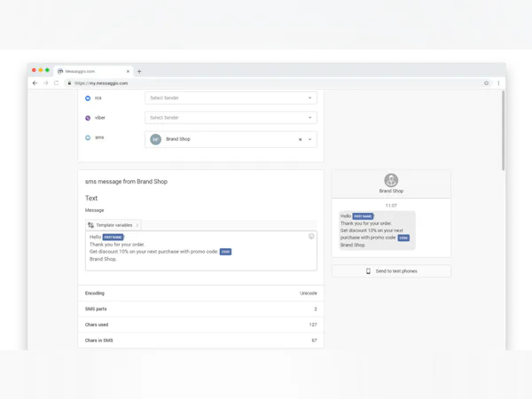Viewport: 532px width, 399px height.
Task: Open the viber Select Sender dropdown
Action: pos(231,117)
